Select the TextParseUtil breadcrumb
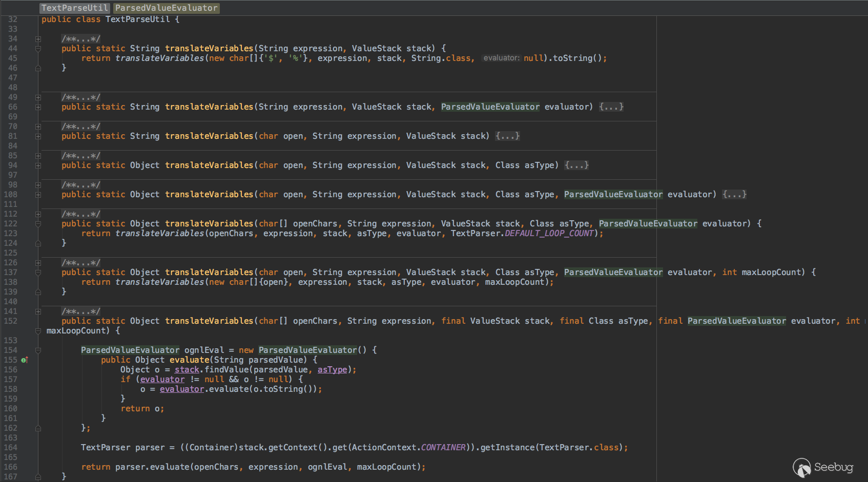The image size is (868, 482). tap(74, 8)
